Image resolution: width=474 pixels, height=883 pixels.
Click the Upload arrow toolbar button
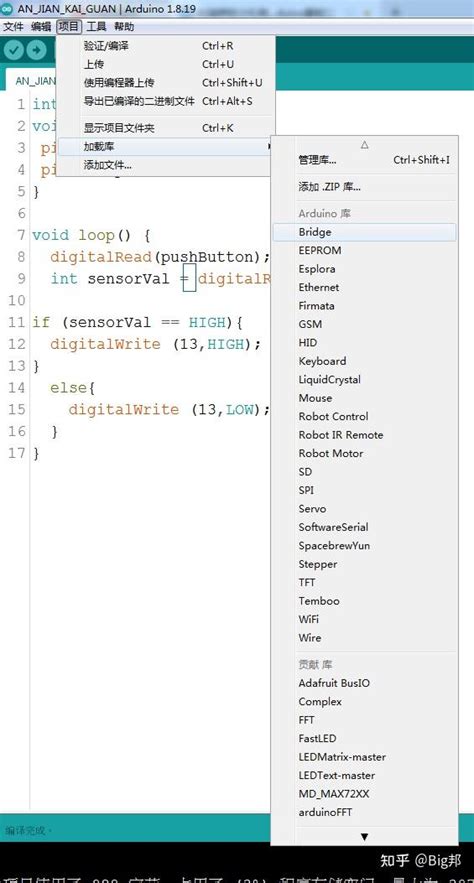(x=36, y=50)
